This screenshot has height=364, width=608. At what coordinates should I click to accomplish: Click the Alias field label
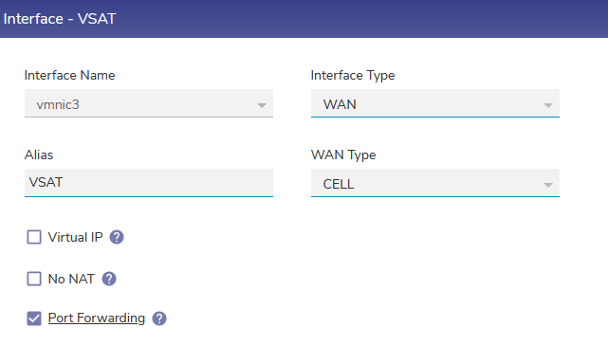tap(39, 155)
